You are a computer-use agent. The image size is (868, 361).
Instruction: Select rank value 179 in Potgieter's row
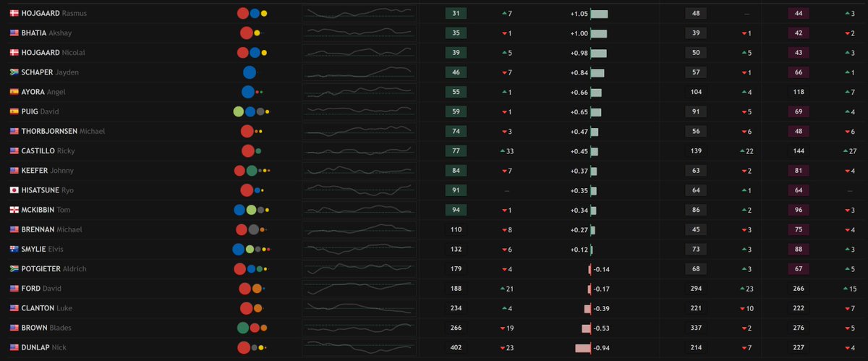pos(456,268)
